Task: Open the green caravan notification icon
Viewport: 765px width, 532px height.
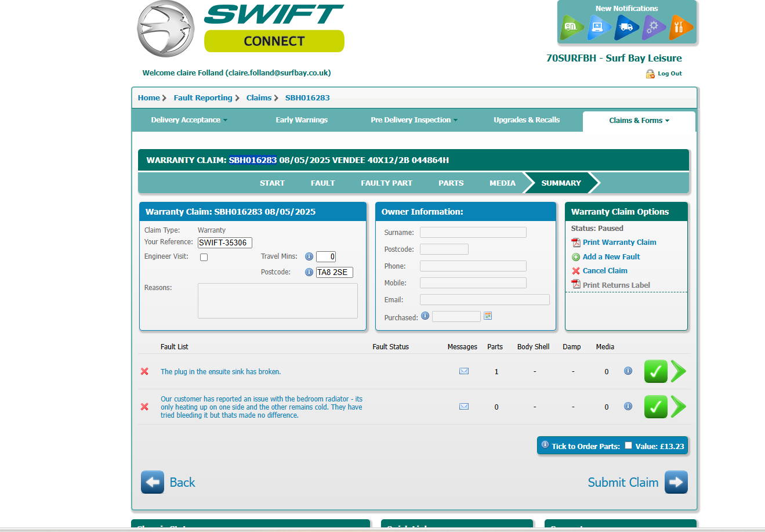Action: tap(572, 27)
